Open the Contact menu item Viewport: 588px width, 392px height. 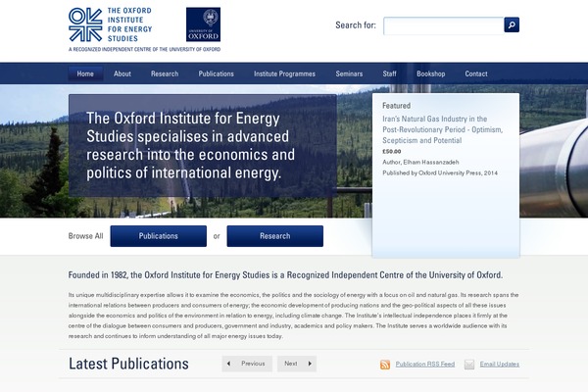click(x=476, y=73)
